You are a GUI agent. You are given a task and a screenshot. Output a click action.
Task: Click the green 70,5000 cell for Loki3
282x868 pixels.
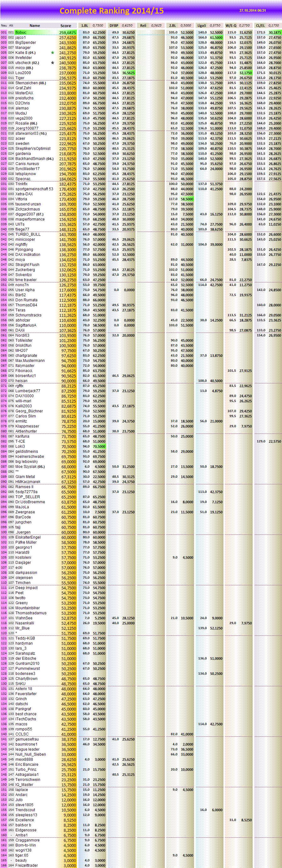pos(99,446)
